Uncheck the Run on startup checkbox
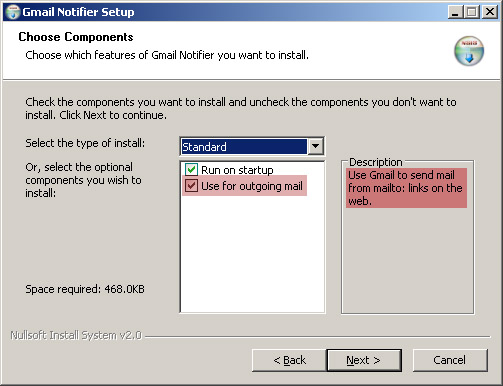 click(x=191, y=170)
